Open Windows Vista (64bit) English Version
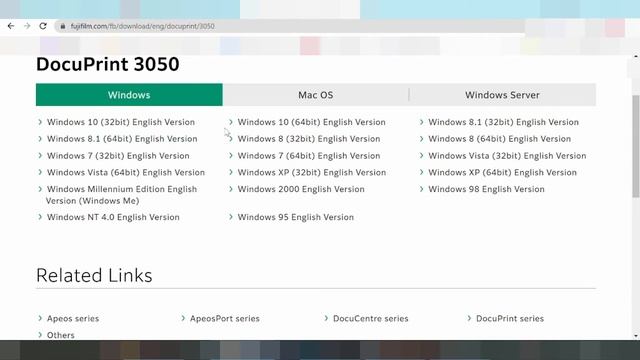The image size is (640, 360). pos(126,173)
